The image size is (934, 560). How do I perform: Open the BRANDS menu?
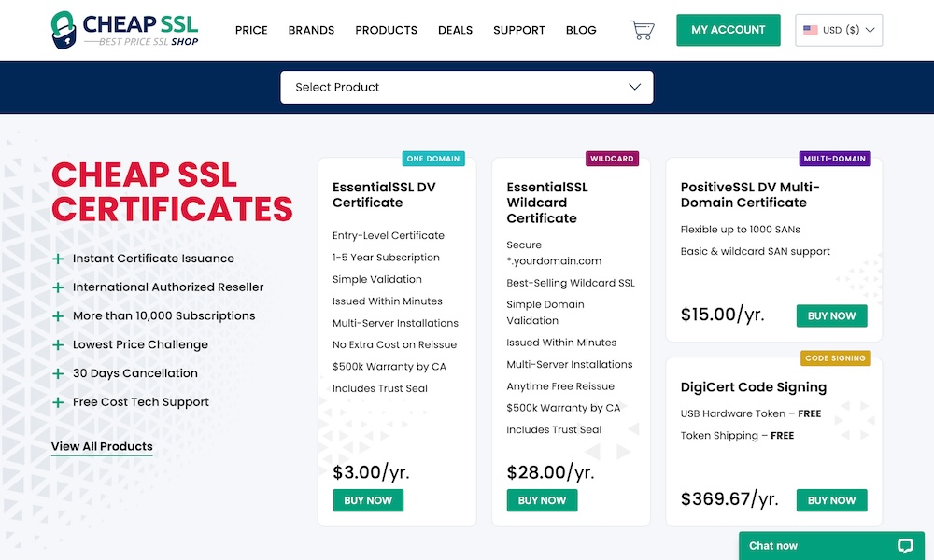click(x=311, y=30)
